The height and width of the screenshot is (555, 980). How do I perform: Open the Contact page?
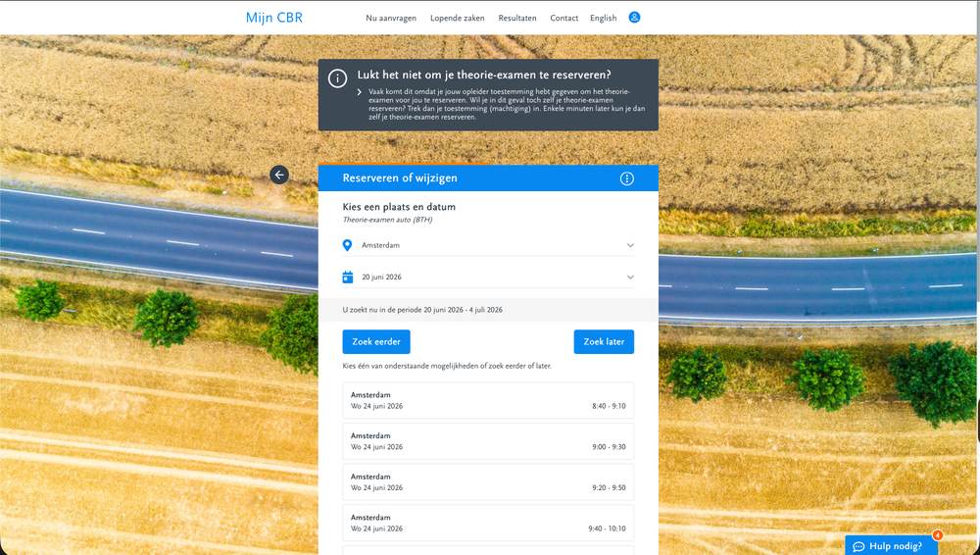coord(563,19)
